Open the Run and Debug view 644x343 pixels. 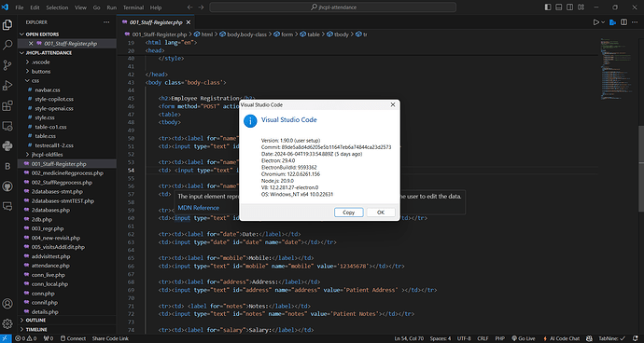7,85
